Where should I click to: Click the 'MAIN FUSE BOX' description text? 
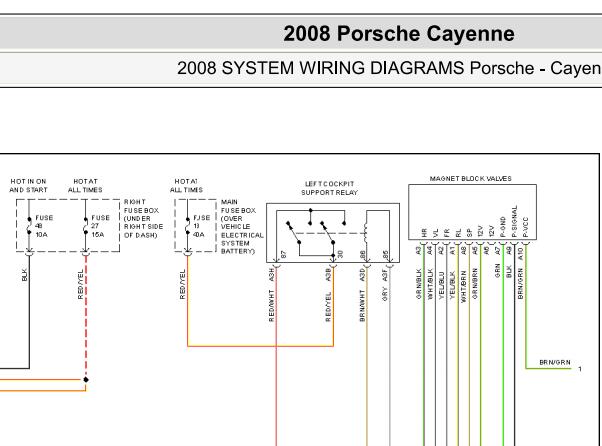pyautogui.click(x=242, y=226)
